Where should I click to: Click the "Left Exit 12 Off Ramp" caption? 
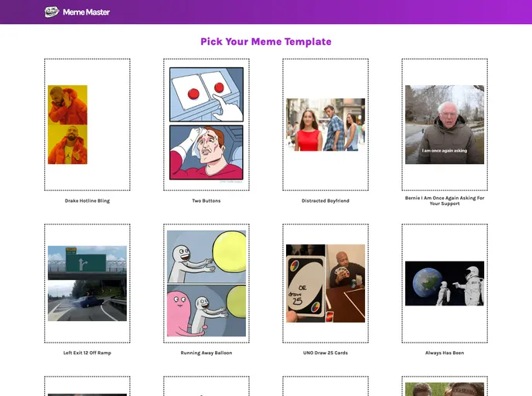pos(87,353)
